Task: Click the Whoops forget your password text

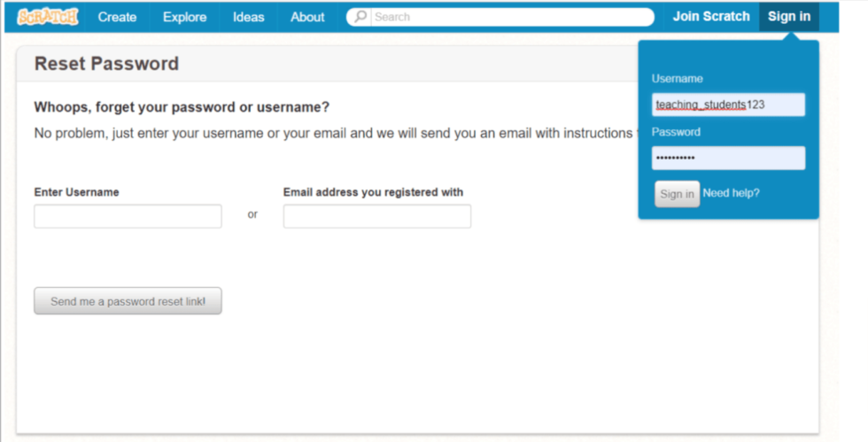Action: pos(182,107)
